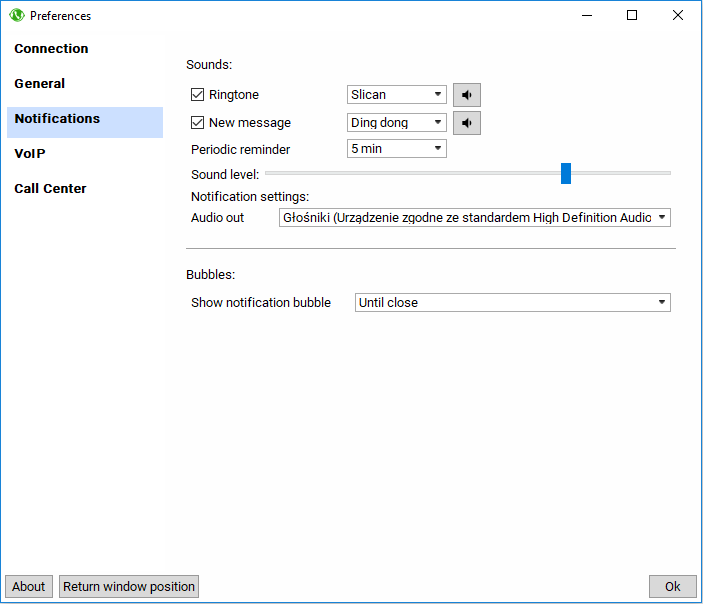This screenshot has width=703, height=604.
Task: Expand the Ding dong sound dropdown
Action: pyautogui.click(x=396, y=123)
